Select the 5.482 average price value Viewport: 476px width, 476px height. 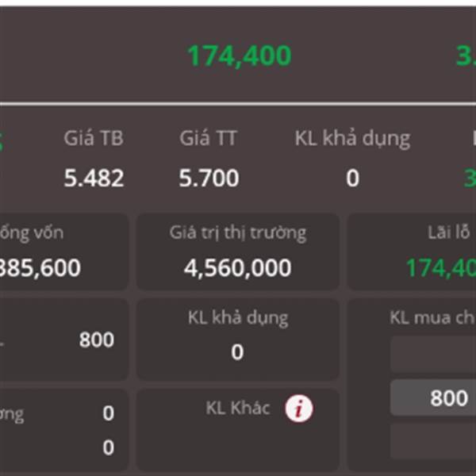click(x=94, y=178)
